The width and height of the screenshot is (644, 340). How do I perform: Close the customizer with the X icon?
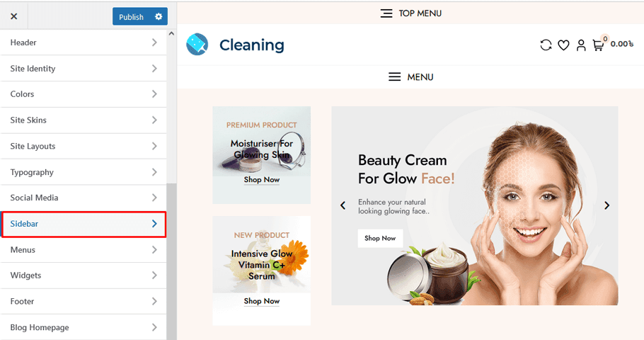coord(14,16)
